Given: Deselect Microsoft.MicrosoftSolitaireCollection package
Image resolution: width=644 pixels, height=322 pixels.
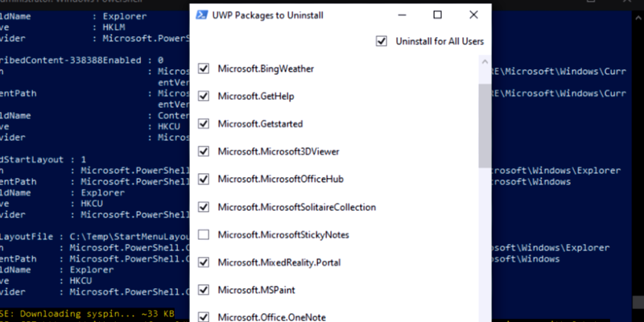Looking at the screenshot, I should (204, 207).
